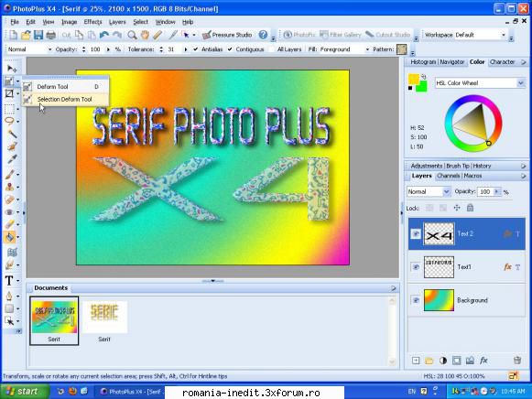Select the Paintbrush tool

9,174
